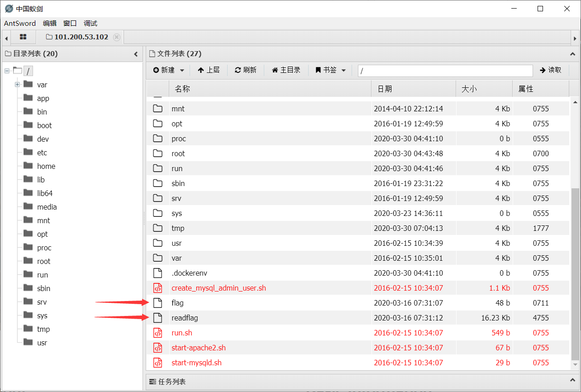Click the 书签 bookmark toolbar icon

click(319, 70)
